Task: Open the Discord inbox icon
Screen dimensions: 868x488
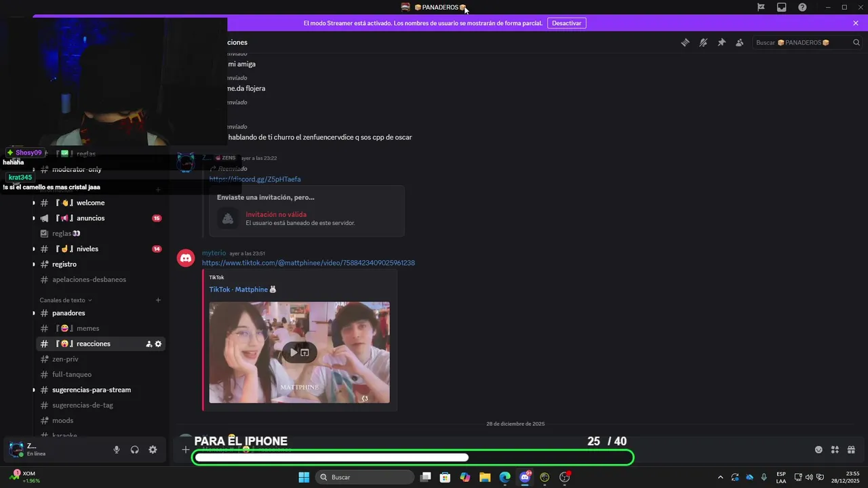Action: pos(782,7)
